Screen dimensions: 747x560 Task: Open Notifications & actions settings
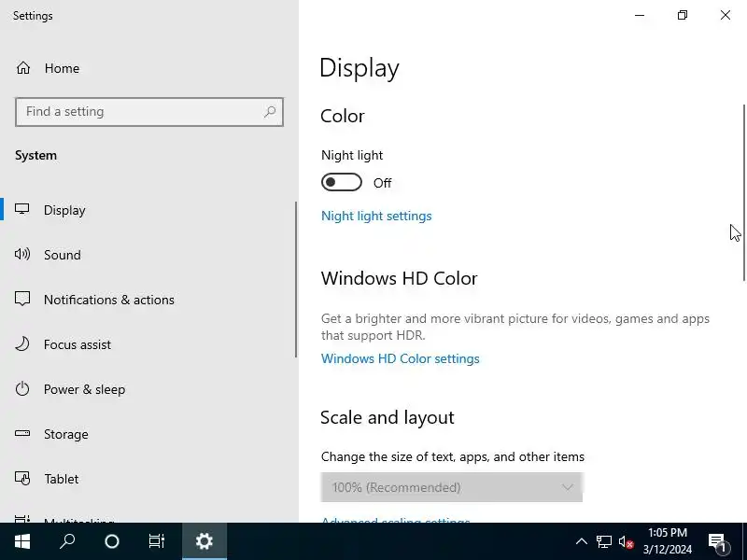pos(148,300)
